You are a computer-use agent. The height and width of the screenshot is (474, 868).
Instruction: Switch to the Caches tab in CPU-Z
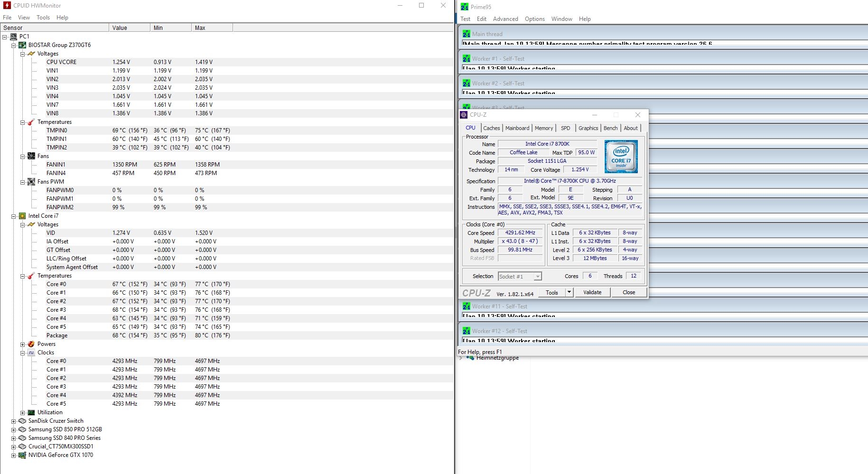(492, 128)
